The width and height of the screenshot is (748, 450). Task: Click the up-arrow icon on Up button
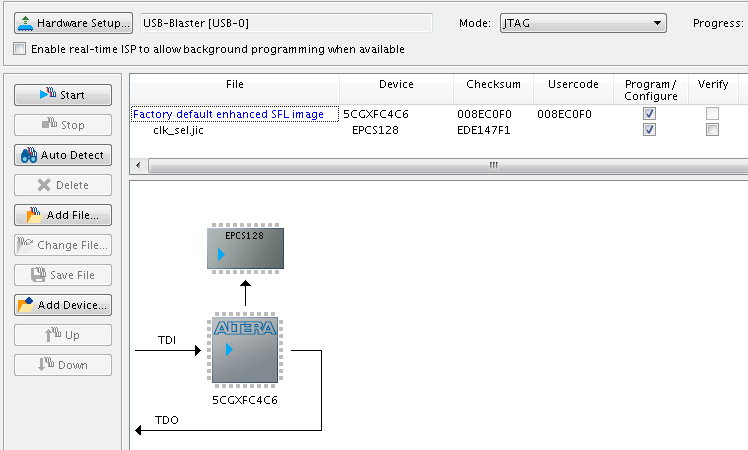click(x=52, y=334)
